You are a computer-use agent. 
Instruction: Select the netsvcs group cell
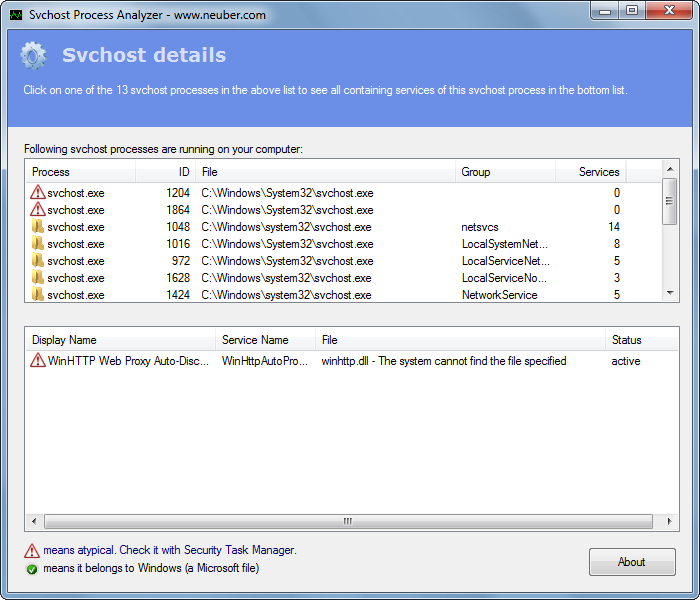(480, 227)
